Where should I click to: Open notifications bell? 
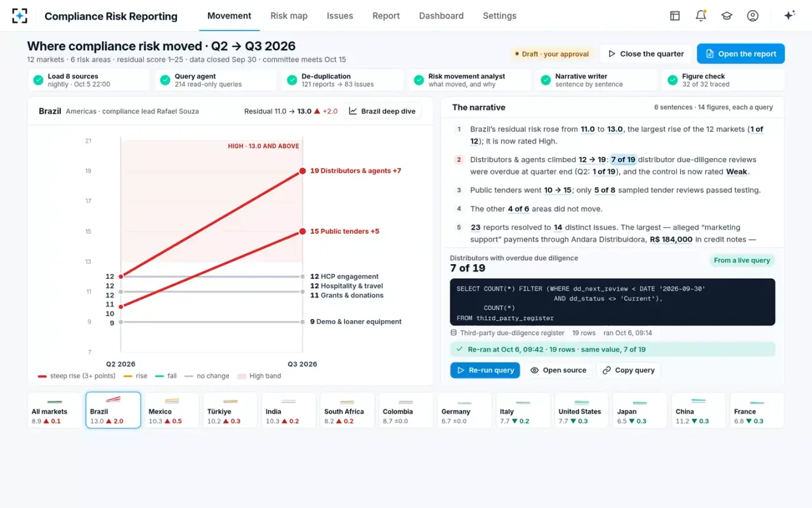pyautogui.click(x=701, y=16)
